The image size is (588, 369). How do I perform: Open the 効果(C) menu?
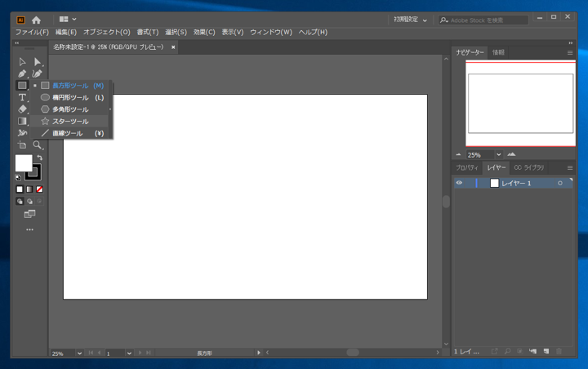(x=204, y=33)
